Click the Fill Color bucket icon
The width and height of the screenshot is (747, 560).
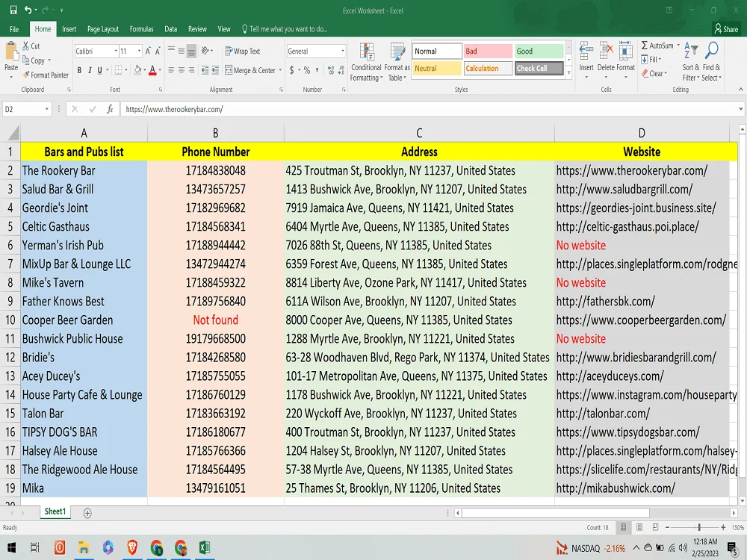pos(137,70)
